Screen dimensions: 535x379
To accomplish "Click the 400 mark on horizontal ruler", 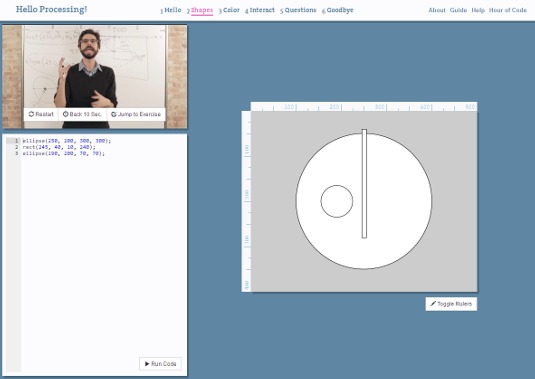I will tap(425, 107).
